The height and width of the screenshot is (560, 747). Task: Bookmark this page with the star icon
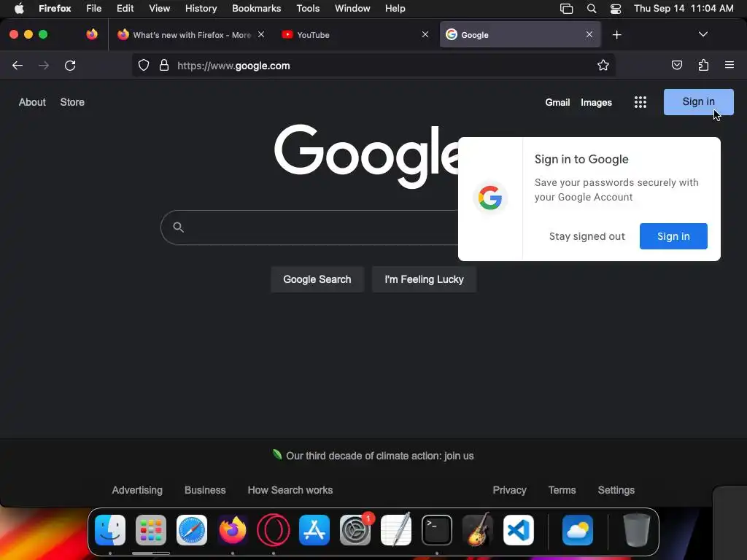[x=603, y=65]
